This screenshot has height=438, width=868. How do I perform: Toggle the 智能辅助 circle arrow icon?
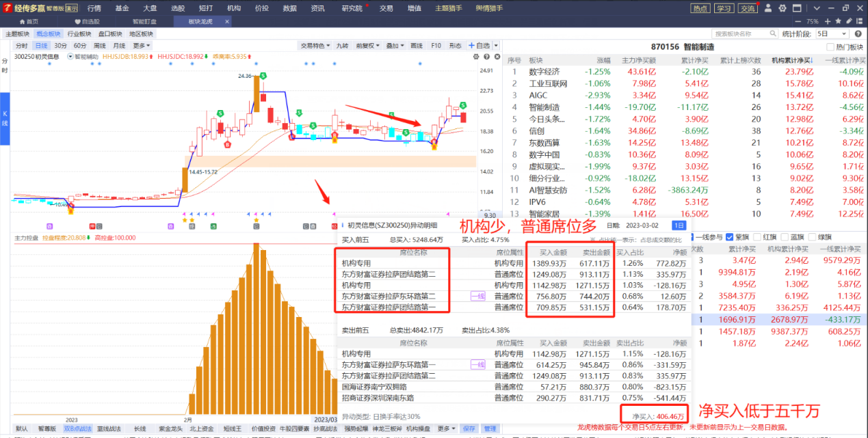pos(70,57)
